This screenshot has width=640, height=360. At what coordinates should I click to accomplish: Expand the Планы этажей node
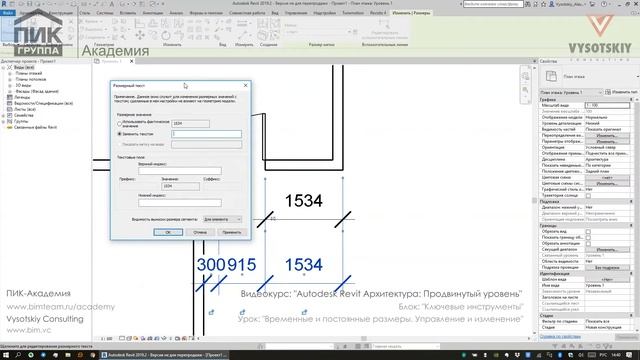(x=9, y=73)
